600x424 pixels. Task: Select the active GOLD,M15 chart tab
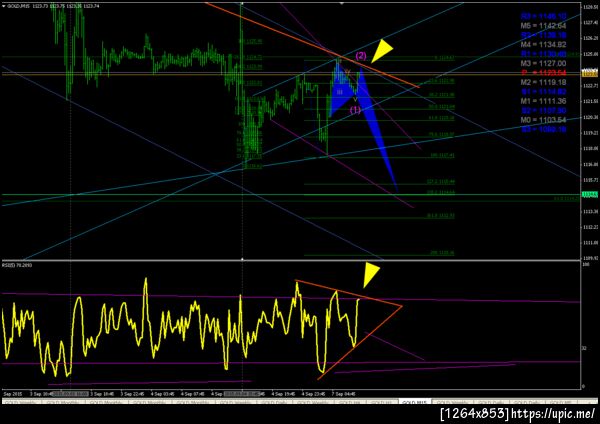[x=415, y=402]
